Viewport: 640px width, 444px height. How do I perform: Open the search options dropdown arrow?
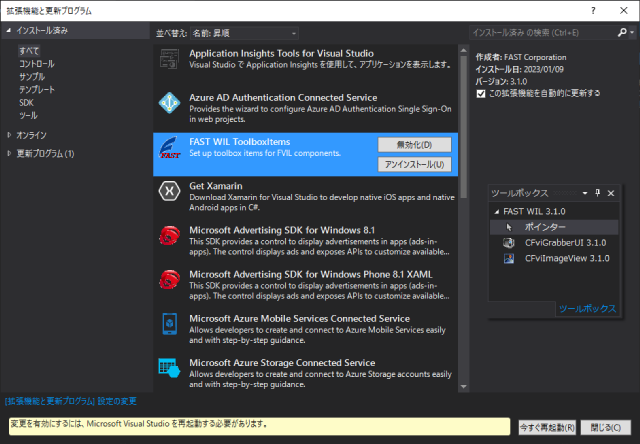tap(632, 32)
